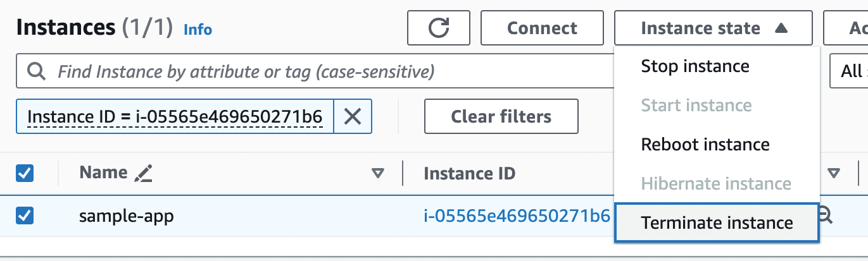Click the sort triangle near right column edge

click(834, 173)
